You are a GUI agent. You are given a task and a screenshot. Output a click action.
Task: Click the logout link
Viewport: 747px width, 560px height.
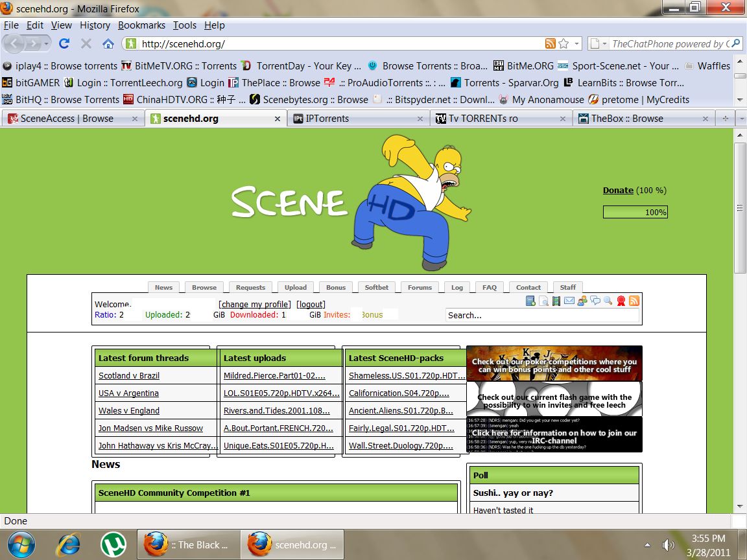[311, 304]
